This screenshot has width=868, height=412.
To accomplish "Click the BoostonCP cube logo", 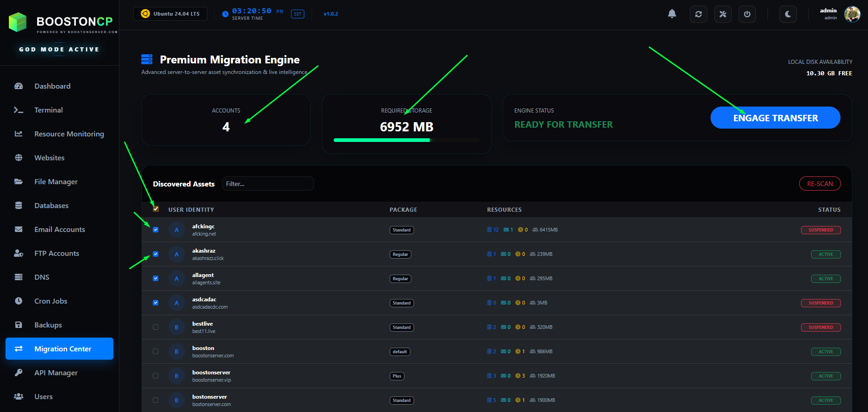I will [18, 22].
